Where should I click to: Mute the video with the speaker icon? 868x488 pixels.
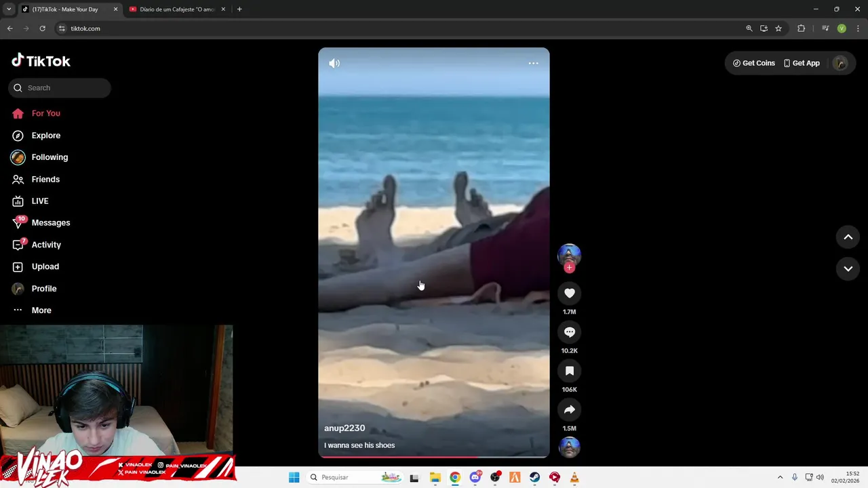[x=334, y=63]
